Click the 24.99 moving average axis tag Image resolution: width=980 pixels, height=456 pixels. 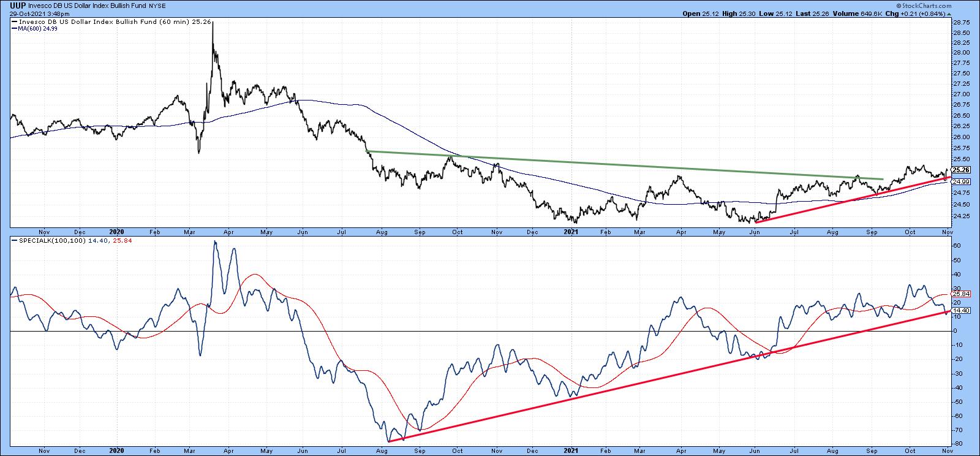point(962,181)
